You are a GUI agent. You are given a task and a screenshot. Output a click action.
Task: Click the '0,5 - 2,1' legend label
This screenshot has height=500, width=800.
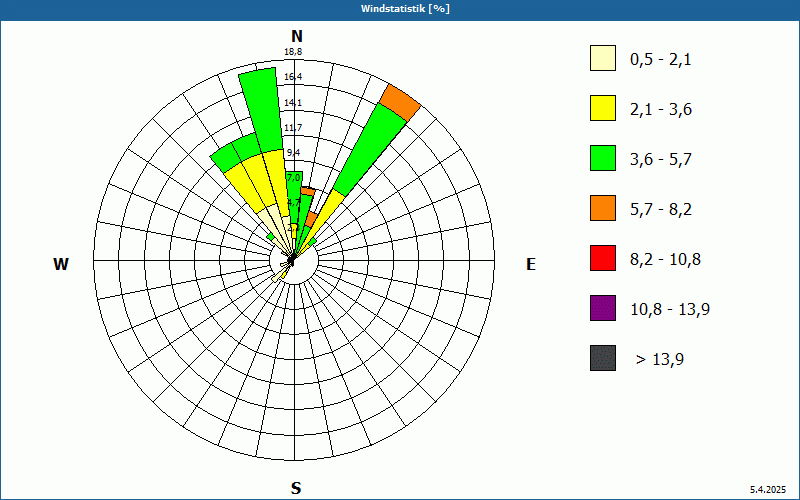[661, 60]
